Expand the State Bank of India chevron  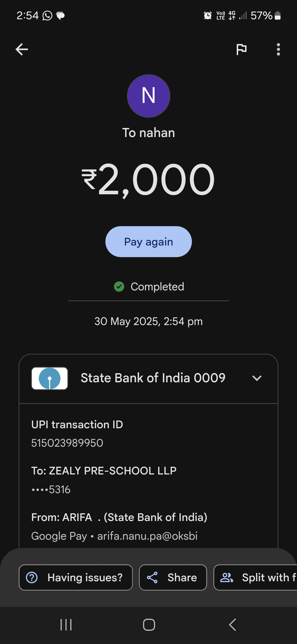[257, 378]
